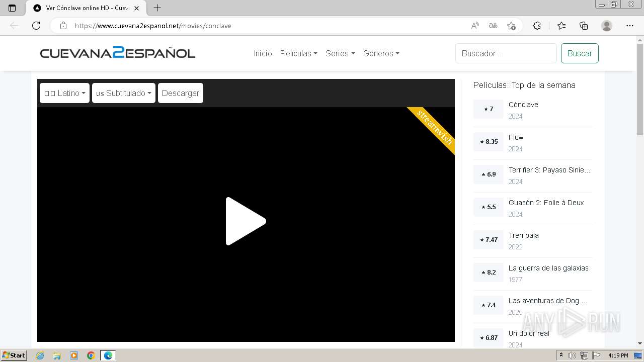644x362 pixels.
Task: Expand the Géneros menu
Action: coord(381,53)
